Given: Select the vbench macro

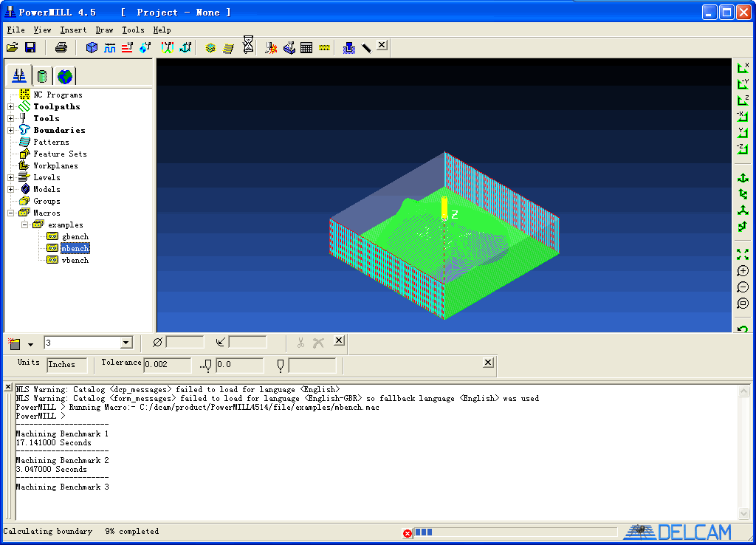Looking at the screenshot, I should [x=75, y=260].
